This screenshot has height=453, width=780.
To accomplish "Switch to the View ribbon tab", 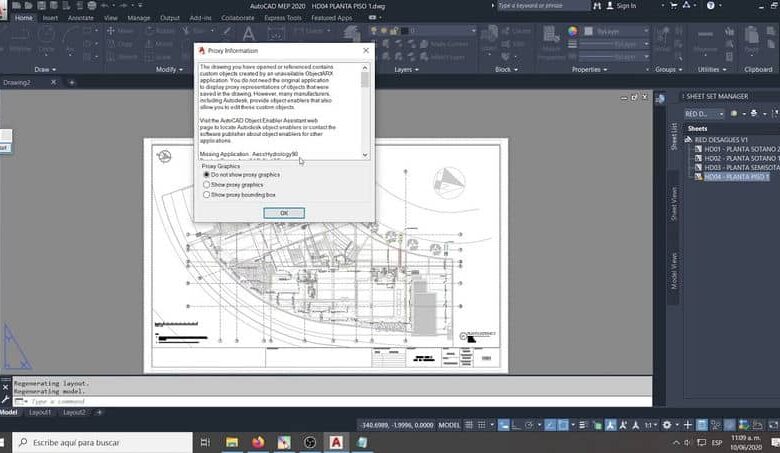I will pyautogui.click(x=110, y=18).
